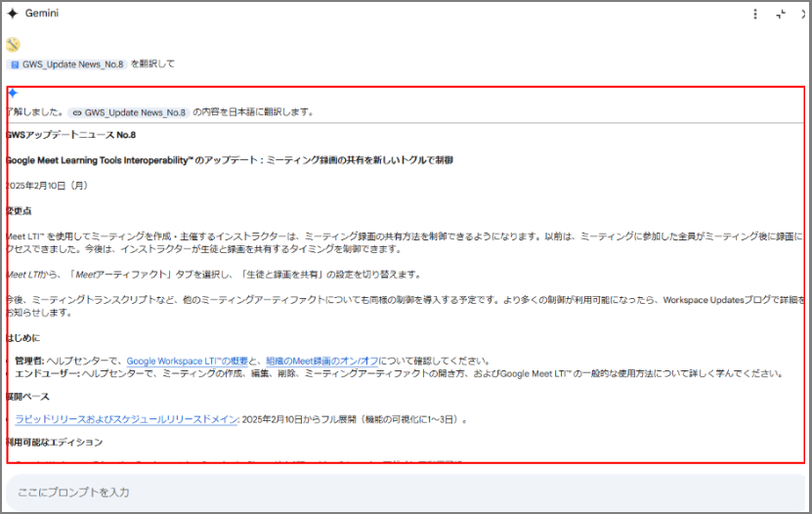Click the collapse panel arrows icon
The height and width of the screenshot is (514, 812).
(781, 14)
